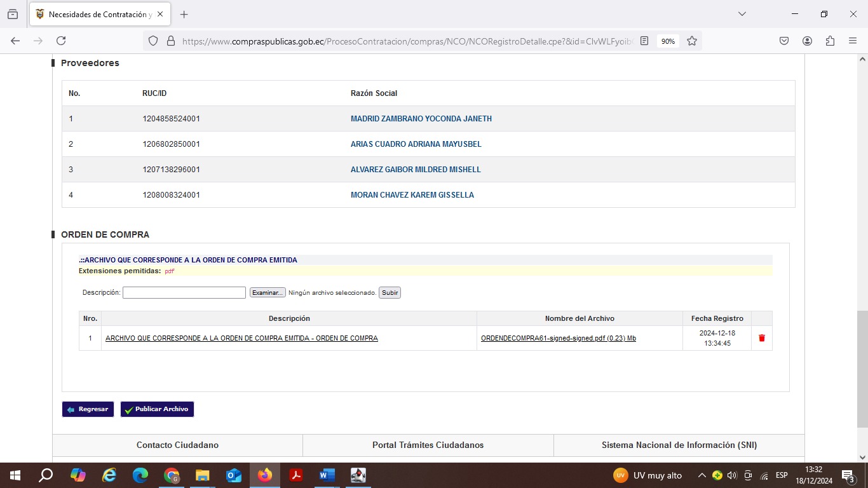Open Firefox account profile icon
Image resolution: width=868 pixels, height=488 pixels.
coord(807,41)
